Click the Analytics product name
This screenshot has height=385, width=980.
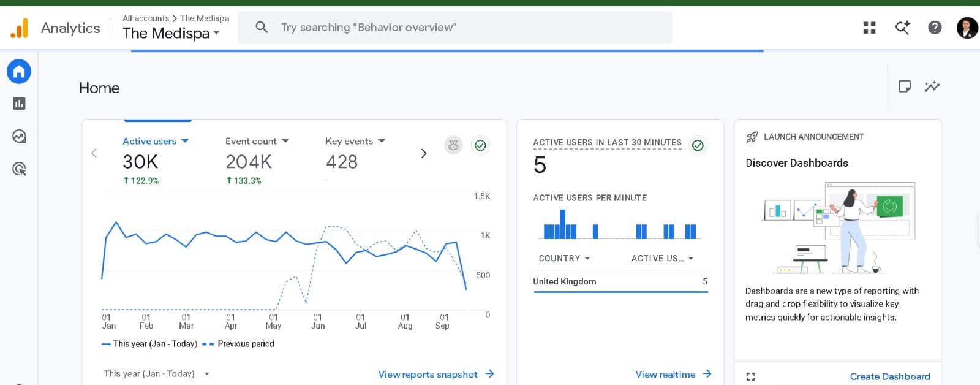pos(70,28)
